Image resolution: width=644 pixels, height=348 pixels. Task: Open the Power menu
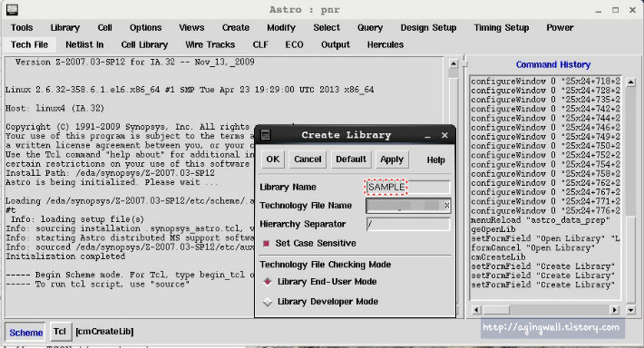[x=560, y=28]
